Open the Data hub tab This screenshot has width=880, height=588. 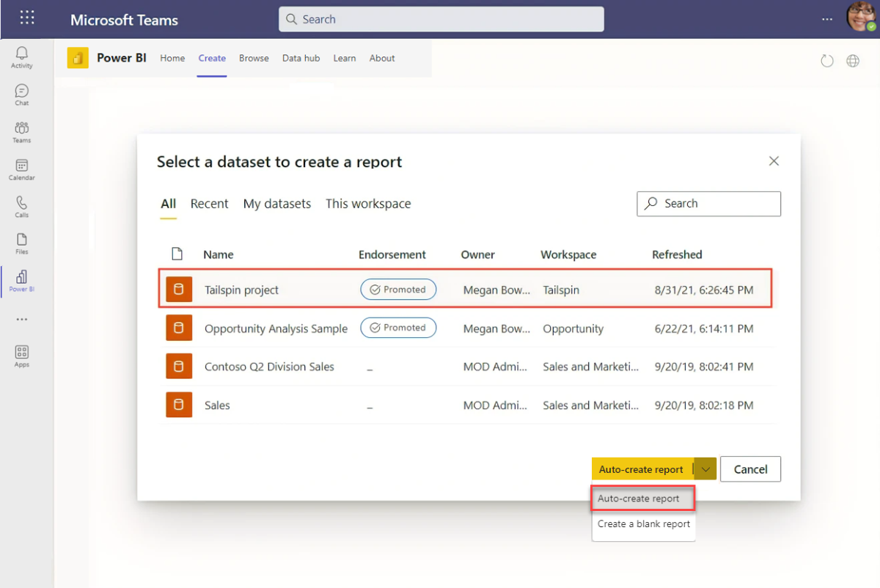301,58
